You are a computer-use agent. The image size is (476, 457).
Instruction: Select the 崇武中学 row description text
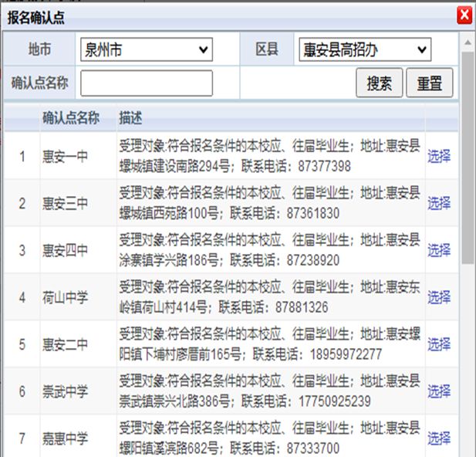click(x=270, y=391)
